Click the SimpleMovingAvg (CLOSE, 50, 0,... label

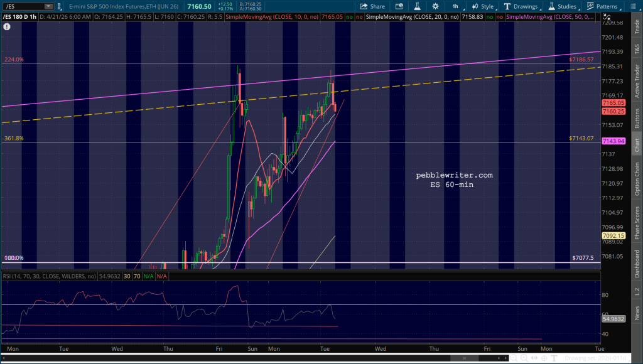(549, 17)
